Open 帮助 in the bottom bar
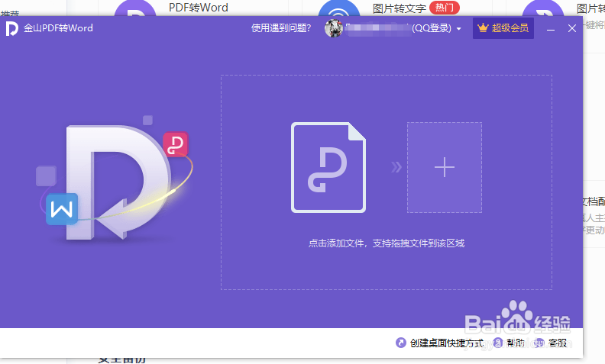 [x=515, y=343]
